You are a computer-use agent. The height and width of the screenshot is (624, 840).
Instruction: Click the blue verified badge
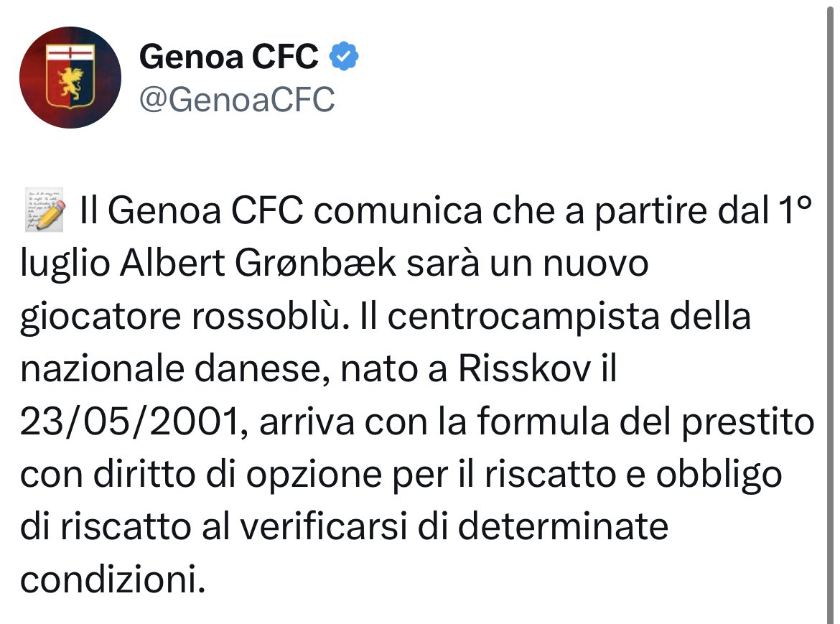point(344,56)
